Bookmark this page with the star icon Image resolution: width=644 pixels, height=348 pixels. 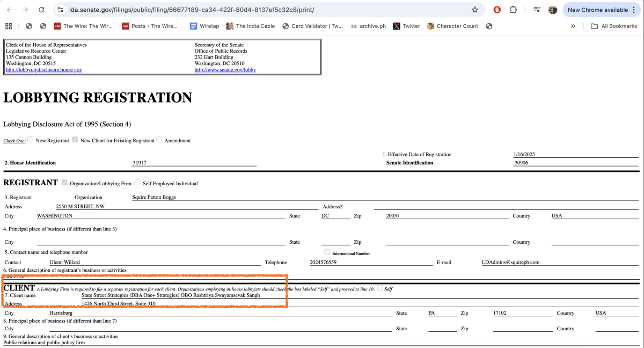[474, 10]
